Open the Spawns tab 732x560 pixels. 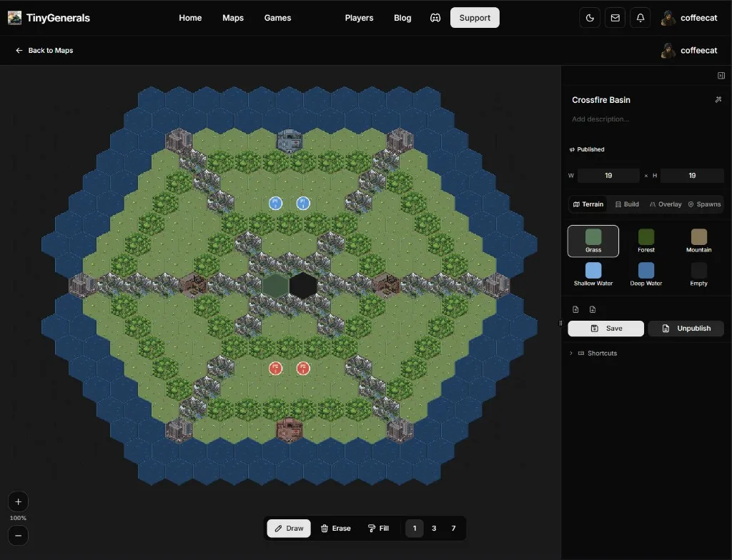tap(705, 204)
